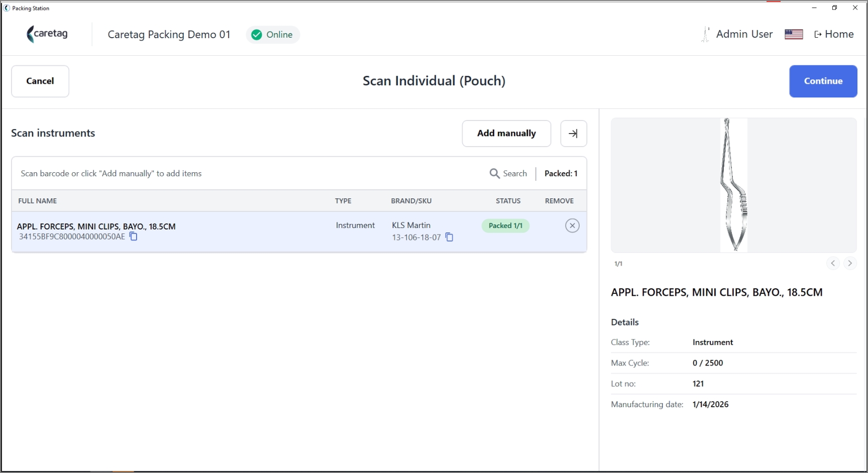Click the Max Cycle value 0 / 2500
868x473 pixels.
708,363
